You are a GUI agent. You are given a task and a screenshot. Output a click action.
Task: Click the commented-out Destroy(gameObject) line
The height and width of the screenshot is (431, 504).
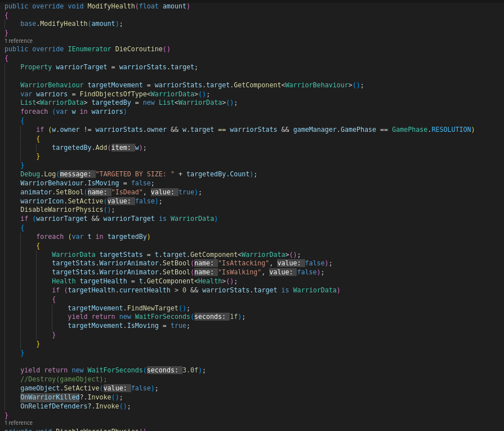pyautogui.click(x=64, y=379)
